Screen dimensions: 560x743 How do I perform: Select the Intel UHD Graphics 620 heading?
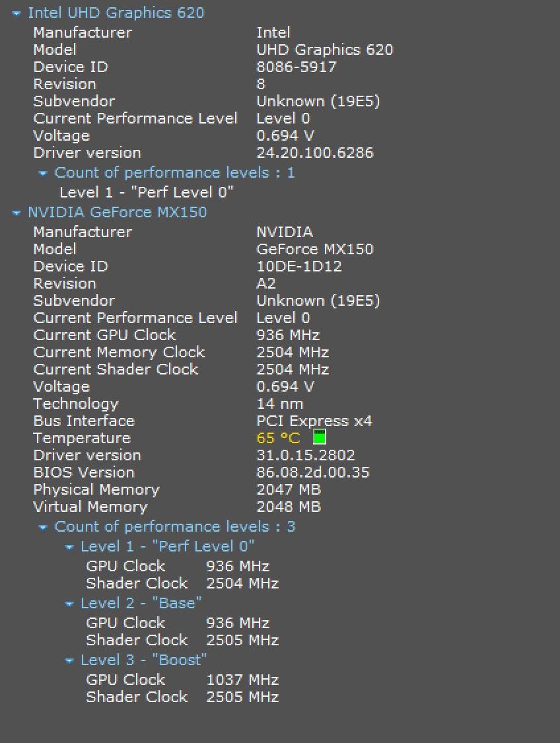116,13
